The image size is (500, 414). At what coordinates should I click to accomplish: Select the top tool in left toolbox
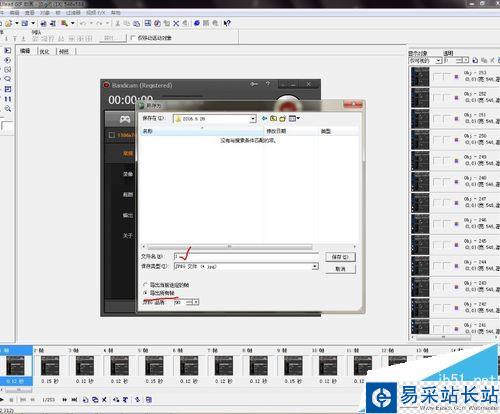coord(8,50)
